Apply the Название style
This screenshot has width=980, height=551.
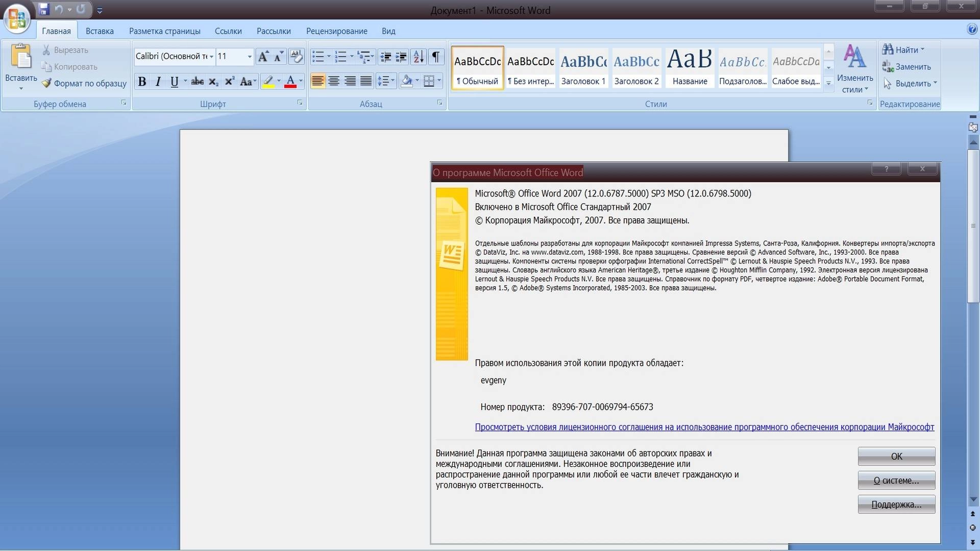(690, 68)
